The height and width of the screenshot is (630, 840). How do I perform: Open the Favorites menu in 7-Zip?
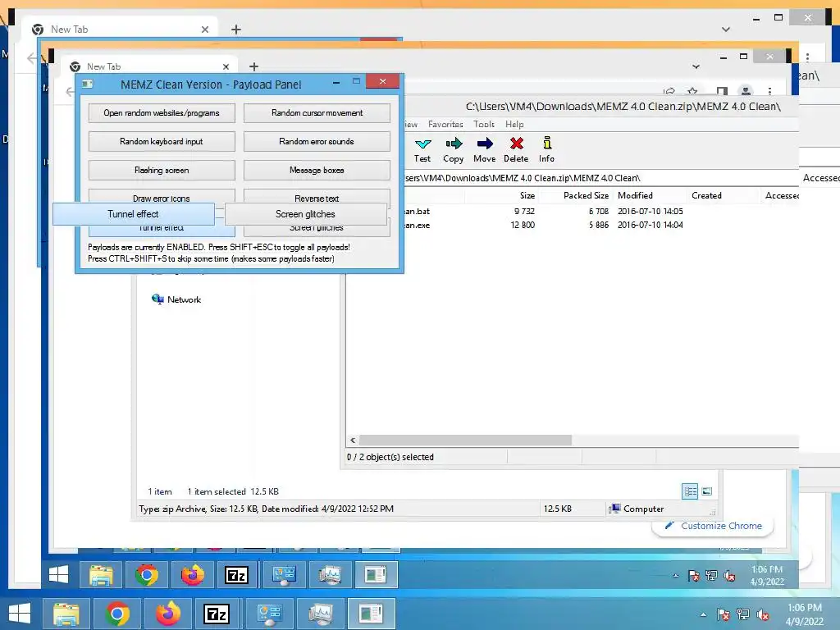tap(445, 125)
